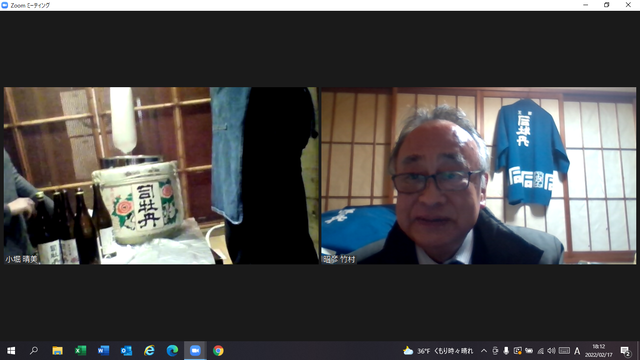Click Meet Now camera tray icon
This screenshot has width=640, height=360.
[x=495, y=351]
